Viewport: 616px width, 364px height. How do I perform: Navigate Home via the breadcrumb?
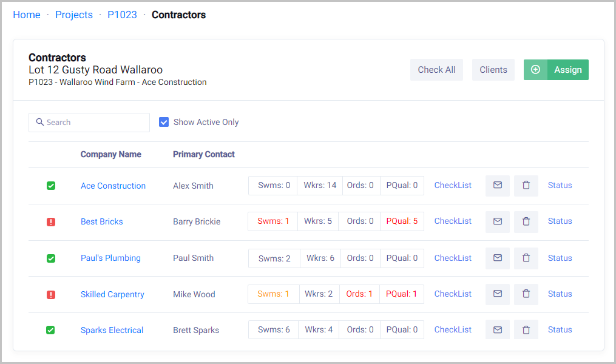coord(27,15)
